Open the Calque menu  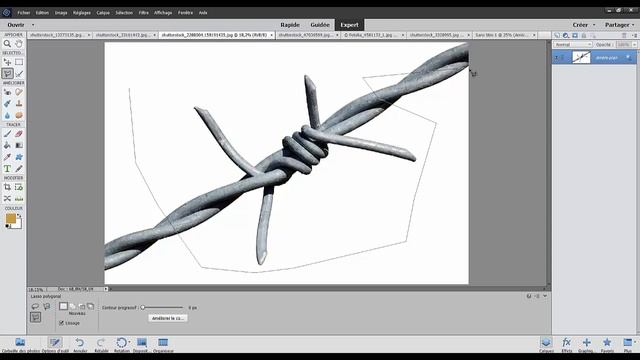tap(103, 13)
